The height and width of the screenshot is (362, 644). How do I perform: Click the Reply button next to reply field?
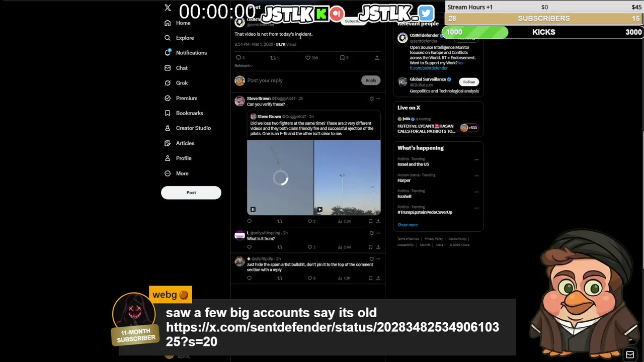click(x=371, y=80)
